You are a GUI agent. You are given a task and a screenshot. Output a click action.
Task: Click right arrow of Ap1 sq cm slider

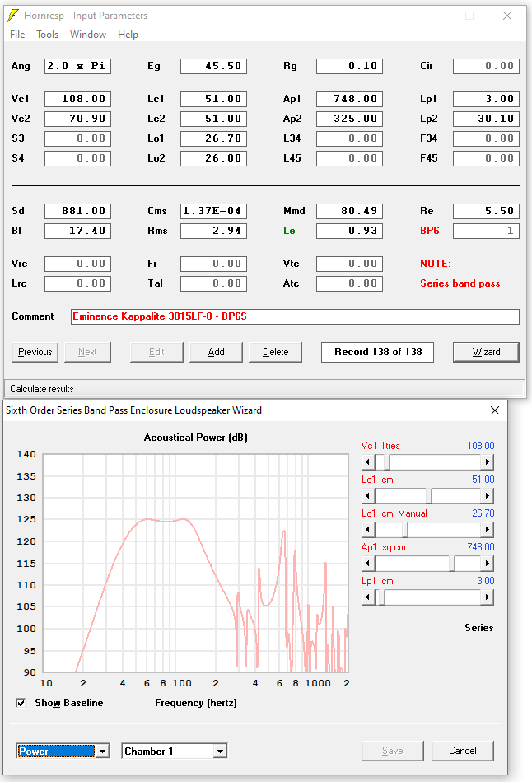[488, 564]
